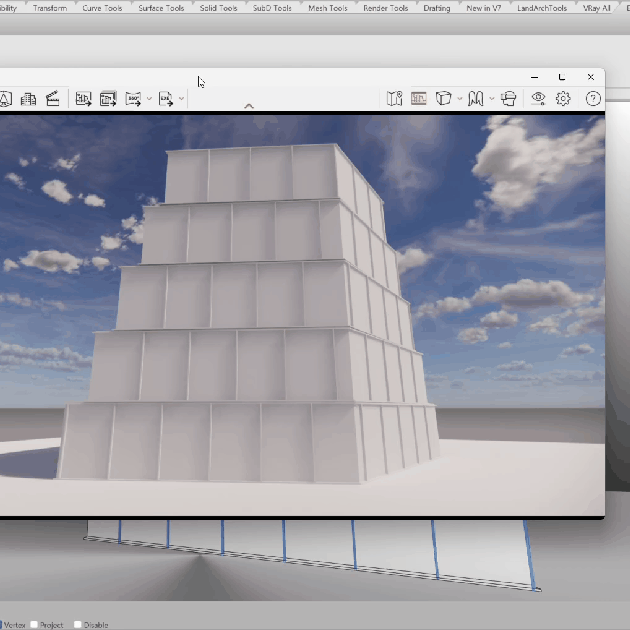Enable the Project osnap checkbox
Viewport: 630px width, 630px height.
click(x=35, y=625)
